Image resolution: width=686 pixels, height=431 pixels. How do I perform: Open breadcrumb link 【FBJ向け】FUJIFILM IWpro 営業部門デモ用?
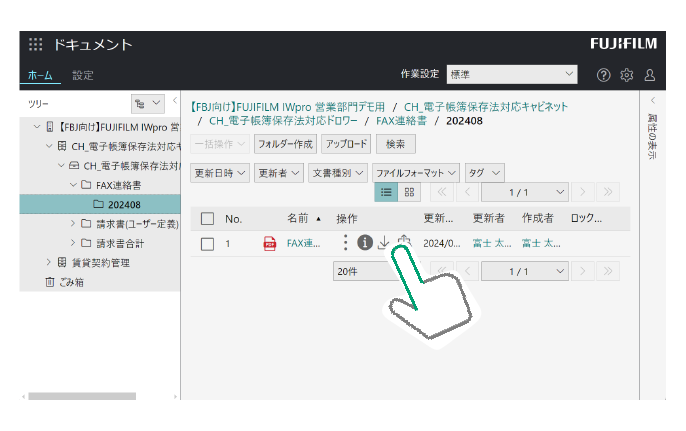point(288,107)
